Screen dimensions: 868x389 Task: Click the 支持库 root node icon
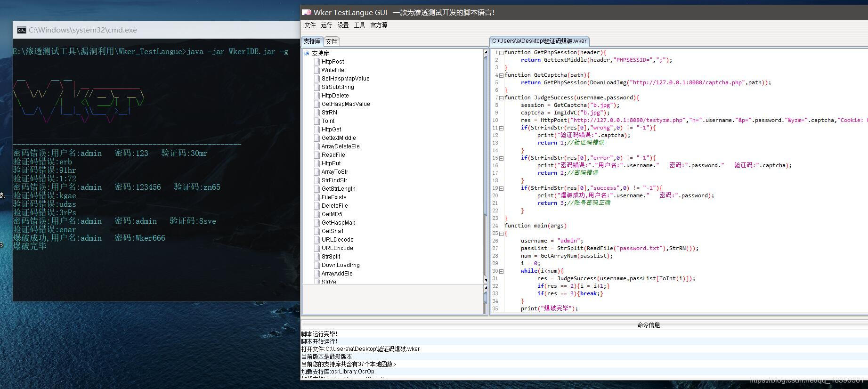tap(307, 53)
